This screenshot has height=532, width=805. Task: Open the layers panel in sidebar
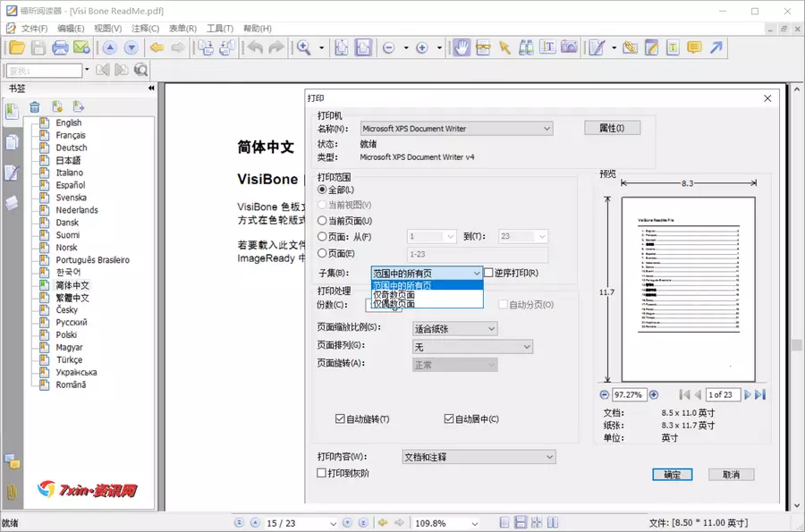pos(12,203)
